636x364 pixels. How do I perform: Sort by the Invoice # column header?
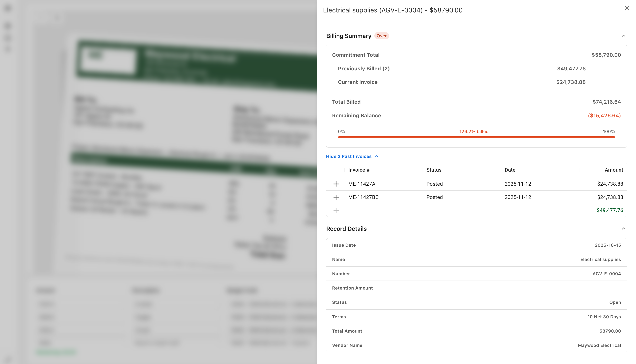pyautogui.click(x=358, y=170)
